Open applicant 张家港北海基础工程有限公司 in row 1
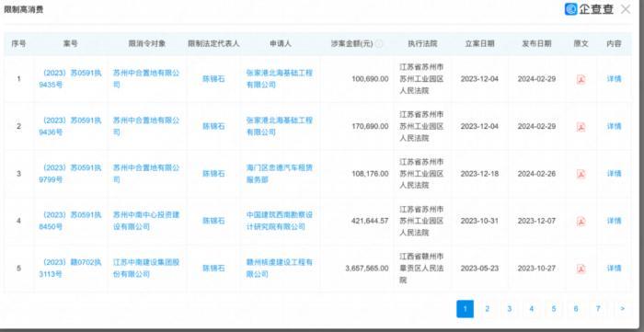Viewport: 644px width, 332px height. [280, 79]
